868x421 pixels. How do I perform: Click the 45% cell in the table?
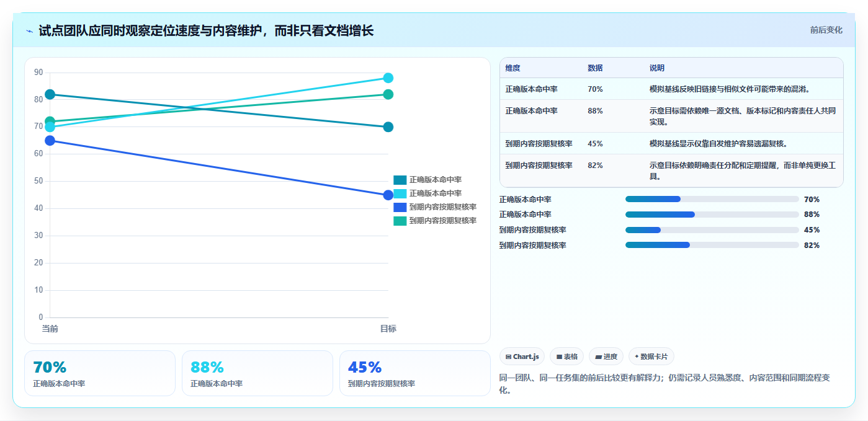point(595,144)
